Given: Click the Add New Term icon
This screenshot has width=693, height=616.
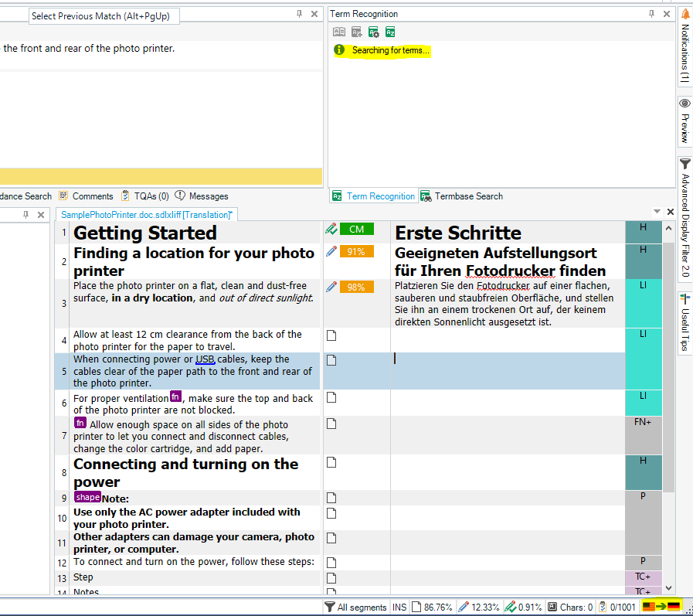Looking at the screenshot, I should coord(357,32).
